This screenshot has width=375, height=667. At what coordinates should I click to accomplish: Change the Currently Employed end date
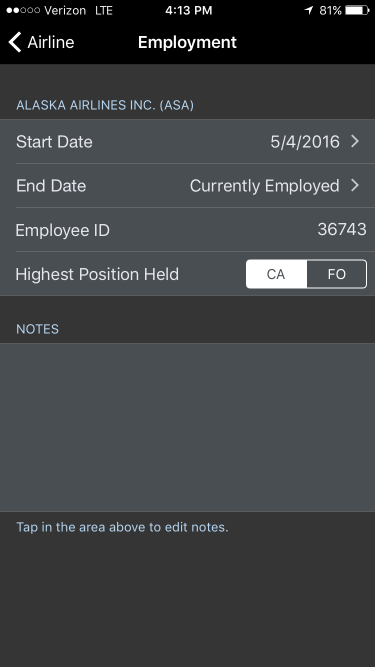264,186
